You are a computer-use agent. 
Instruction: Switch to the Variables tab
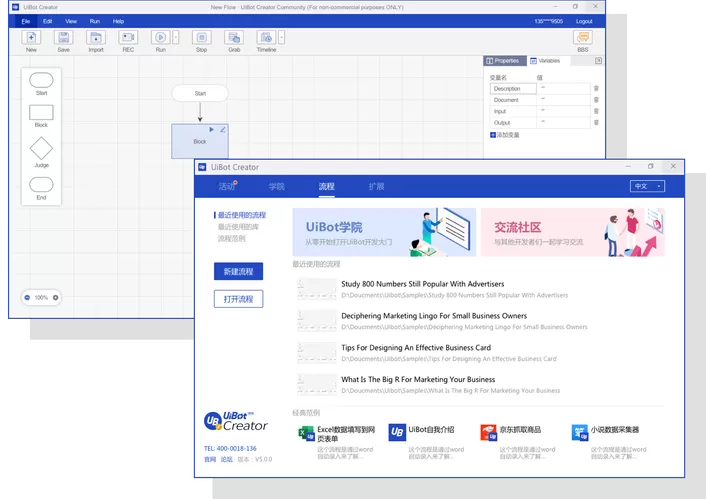click(x=546, y=61)
